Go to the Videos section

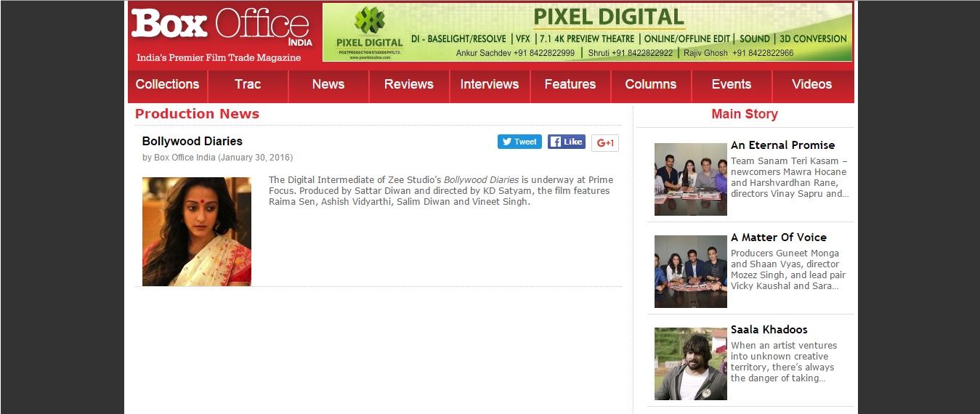[812, 84]
